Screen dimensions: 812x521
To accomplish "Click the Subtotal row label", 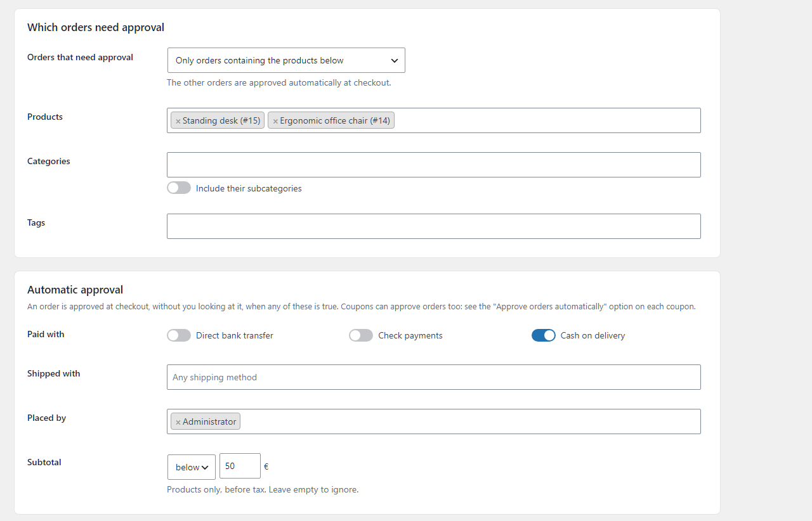I will point(44,462).
